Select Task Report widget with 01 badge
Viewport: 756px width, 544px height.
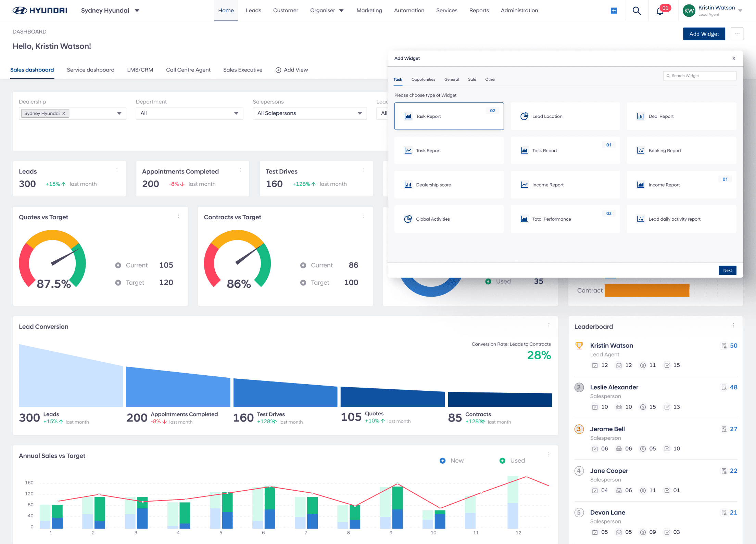pyautogui.click(x=565, y=150)
